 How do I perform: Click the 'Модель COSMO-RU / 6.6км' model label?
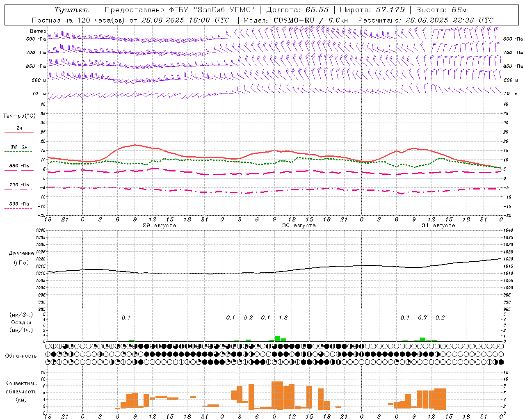pyautogui.click(x=296, y=20)
